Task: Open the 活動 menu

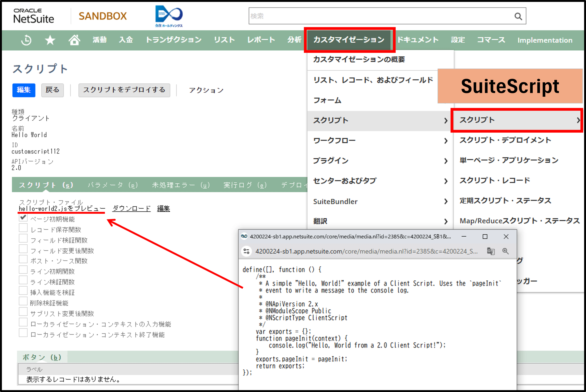Action: (100, 40)
